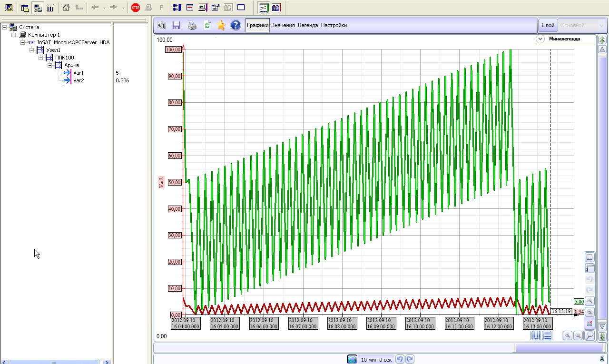The width and height of the screenshot is (609, 364).
Task: Toggle the trend graph view in top toolbar
Action: click(263, 8)
